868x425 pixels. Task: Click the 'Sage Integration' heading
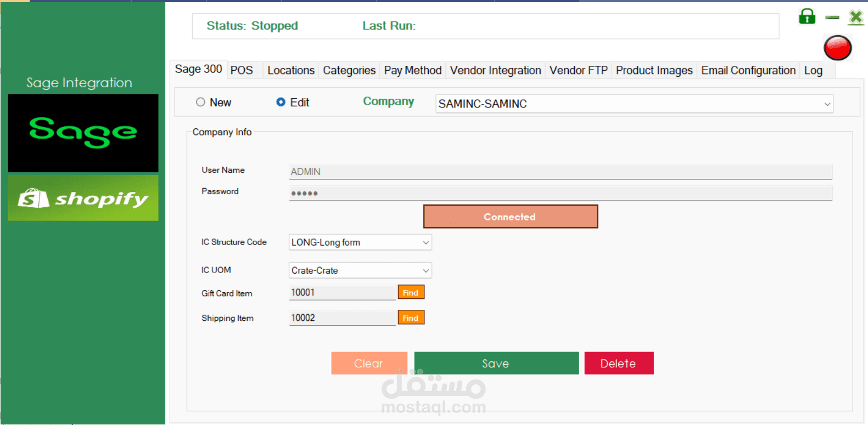click(x=80, y=83)
